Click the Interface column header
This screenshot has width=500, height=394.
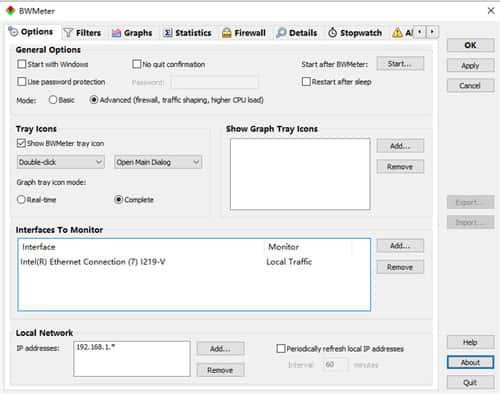click(39, 247)
